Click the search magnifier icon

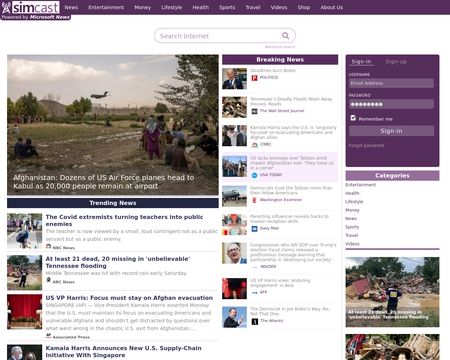(285, 35)
